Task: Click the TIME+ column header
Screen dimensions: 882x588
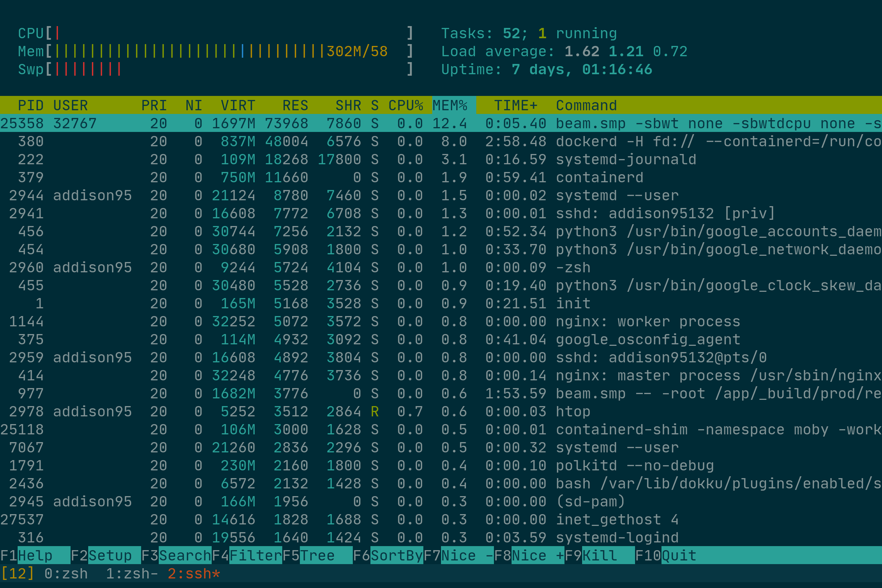Action: 516,105
